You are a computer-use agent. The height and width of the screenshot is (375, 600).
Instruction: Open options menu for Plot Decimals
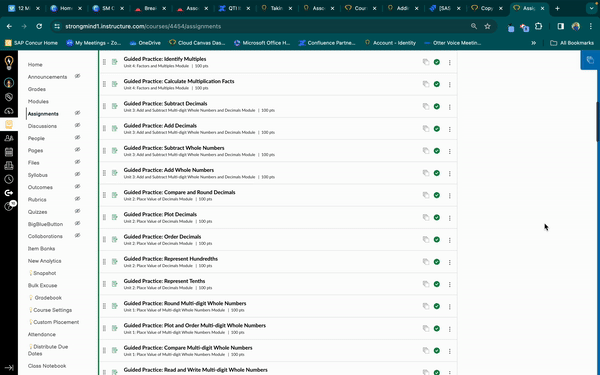[450, 218]
